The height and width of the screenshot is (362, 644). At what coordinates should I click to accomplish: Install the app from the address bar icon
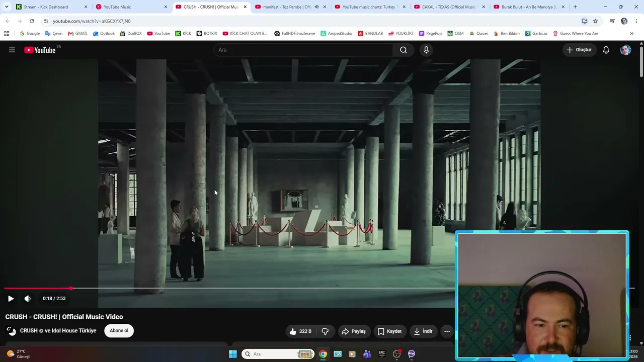(x=584, y=21)
